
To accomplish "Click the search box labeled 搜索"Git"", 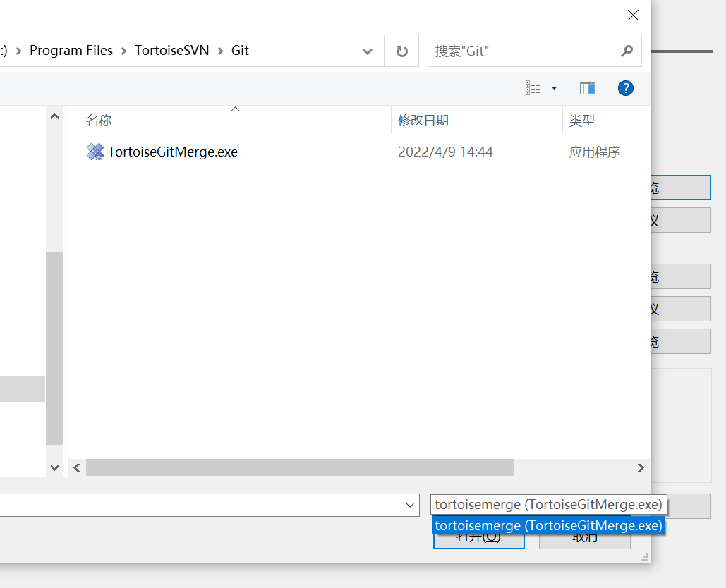I will point(522,51).
